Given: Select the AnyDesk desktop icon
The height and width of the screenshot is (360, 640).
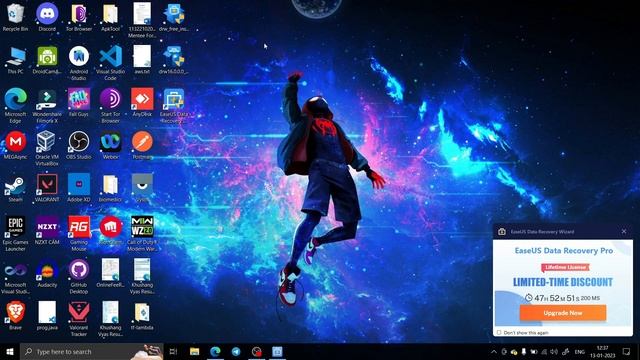Looking at the screenshot, I should (x=142, y=103).
